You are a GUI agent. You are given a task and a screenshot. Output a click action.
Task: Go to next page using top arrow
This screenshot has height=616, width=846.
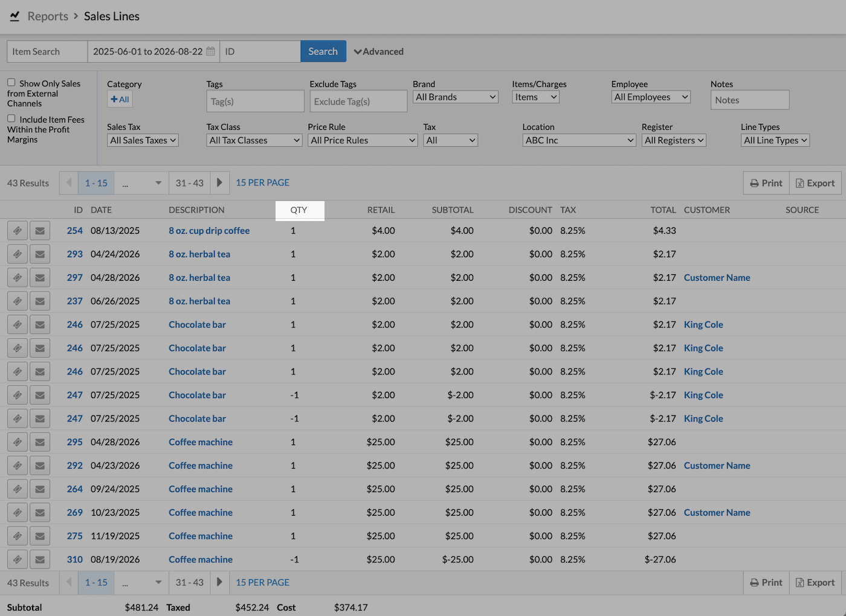(x=220, y=183)
